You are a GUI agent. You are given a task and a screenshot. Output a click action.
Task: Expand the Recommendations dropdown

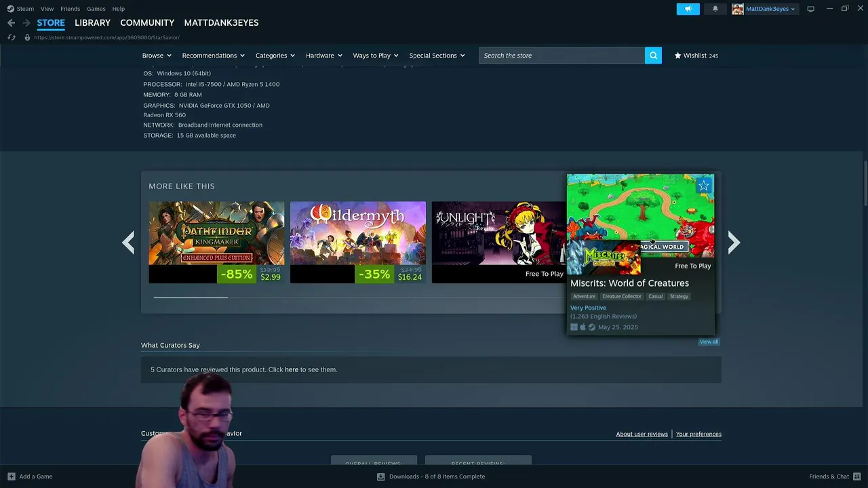tap(213, 56)
